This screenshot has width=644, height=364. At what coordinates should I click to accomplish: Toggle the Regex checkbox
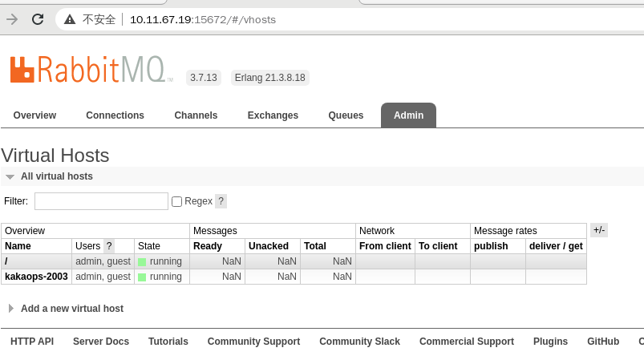[176, 201]
